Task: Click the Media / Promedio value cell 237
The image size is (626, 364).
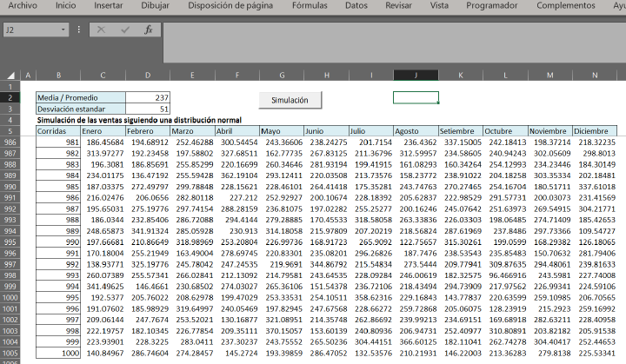Action: (148, 98)
